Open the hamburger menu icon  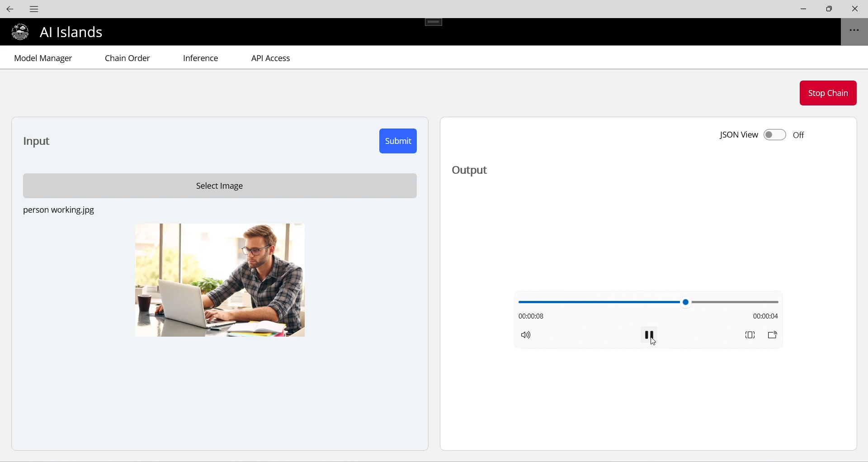pos(34,9)
